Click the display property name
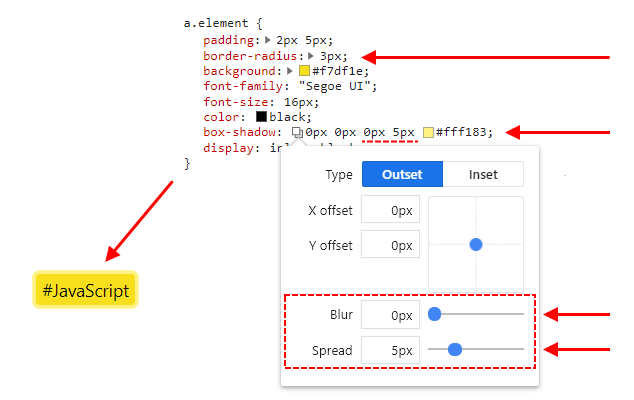The image size is (634, 400). point(228,148)
